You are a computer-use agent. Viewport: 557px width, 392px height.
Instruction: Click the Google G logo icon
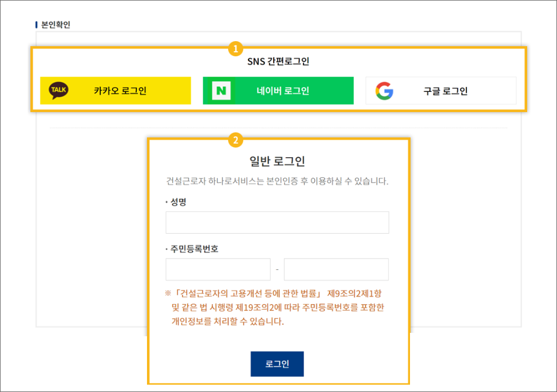[384, 90]
